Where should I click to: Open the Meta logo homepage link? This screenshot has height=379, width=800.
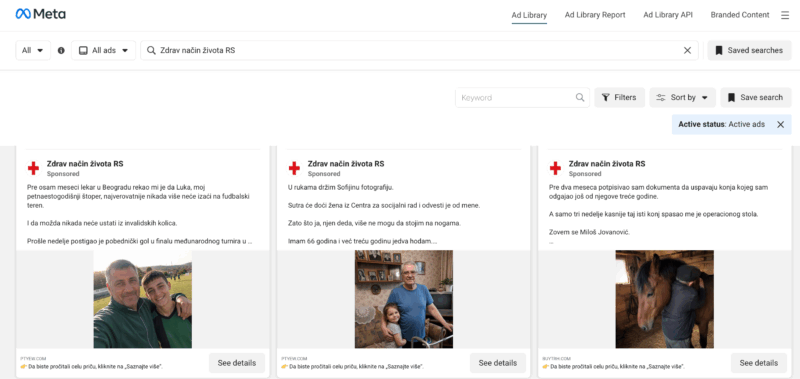(x=40, y=14)
